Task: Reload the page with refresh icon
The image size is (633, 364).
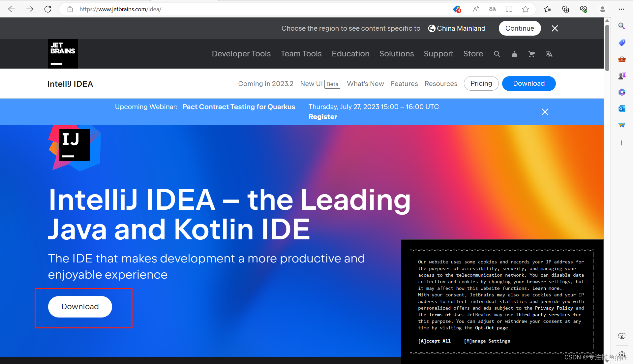Action: pos(48,9)
